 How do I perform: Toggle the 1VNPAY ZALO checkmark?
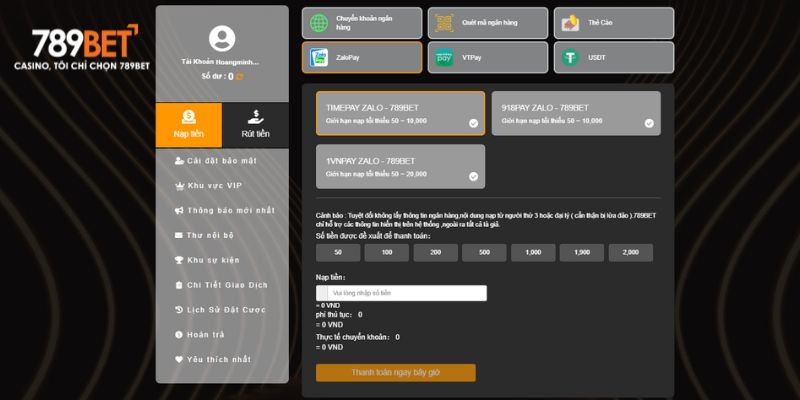(473, 177)
